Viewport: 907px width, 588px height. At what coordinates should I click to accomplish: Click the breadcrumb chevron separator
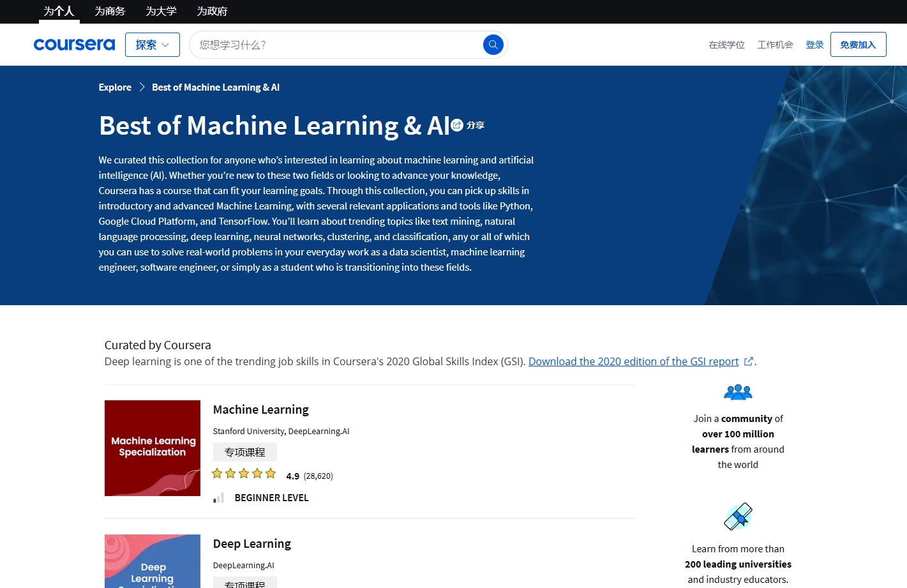[142, 87]
